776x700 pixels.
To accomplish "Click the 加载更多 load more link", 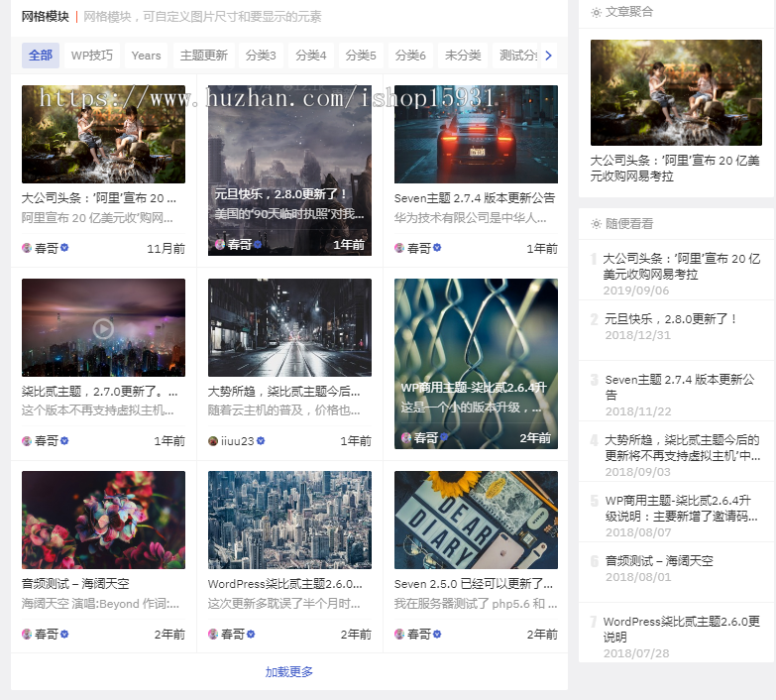I will (288, 672).
